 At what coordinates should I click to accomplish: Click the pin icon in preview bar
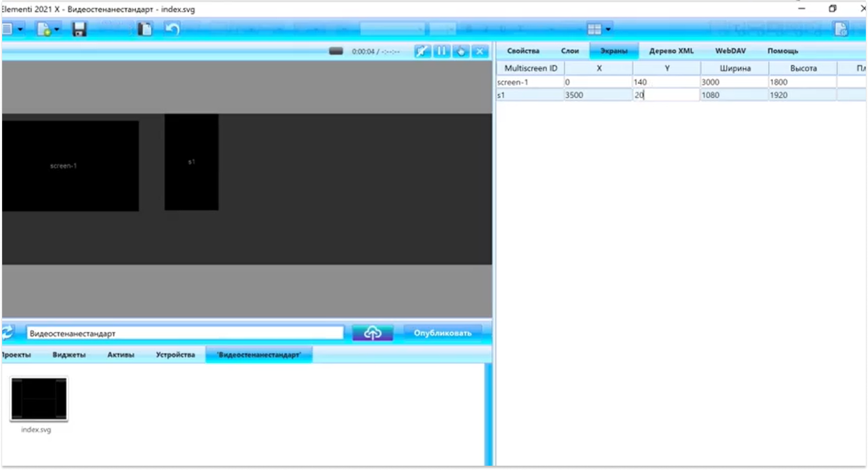tap(422, 51)
